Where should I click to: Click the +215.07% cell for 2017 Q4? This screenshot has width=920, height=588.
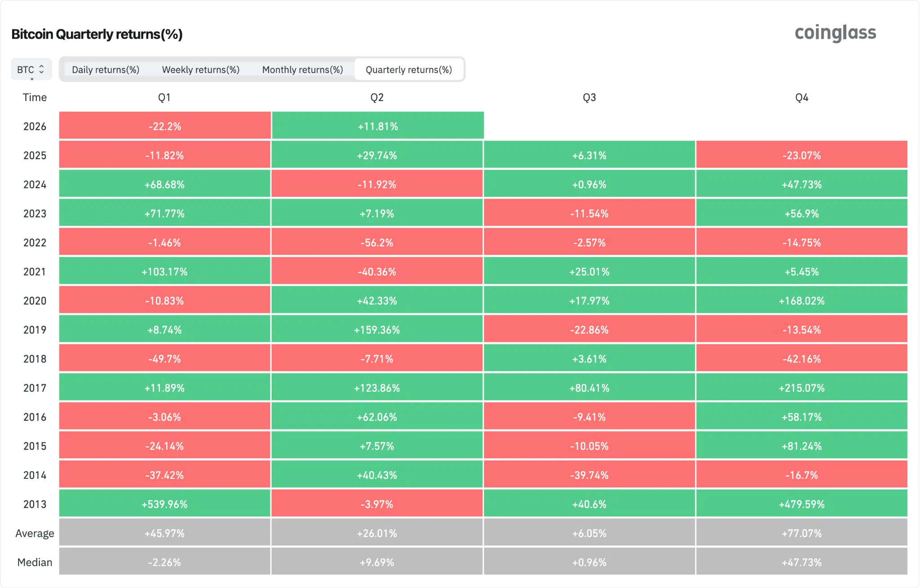point(802,388)
